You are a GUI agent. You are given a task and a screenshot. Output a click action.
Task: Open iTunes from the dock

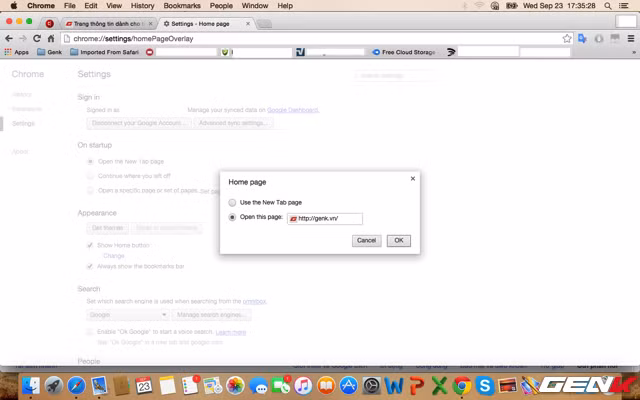(x=303, y=385)
